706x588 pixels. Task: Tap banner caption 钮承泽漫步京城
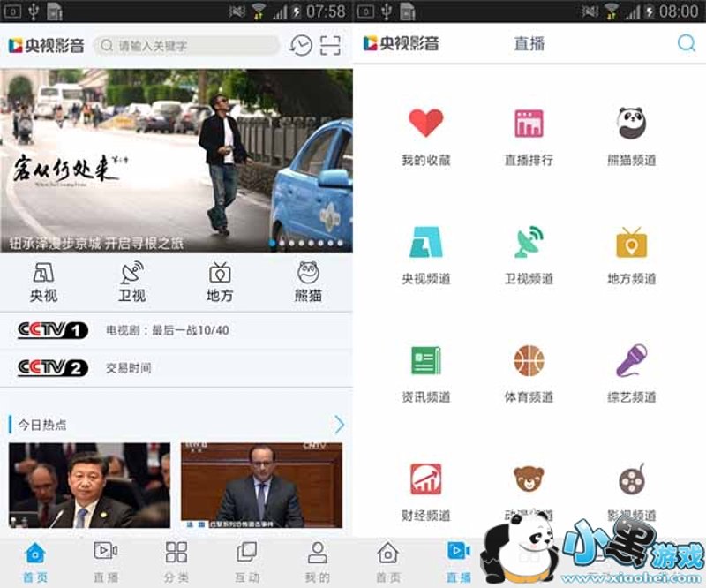[96, 244]
